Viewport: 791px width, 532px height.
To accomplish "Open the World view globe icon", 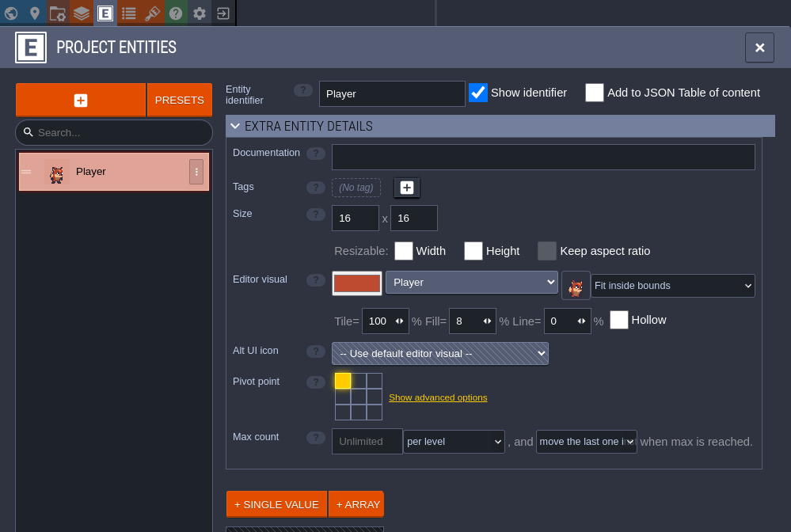I will click(11, 13).
